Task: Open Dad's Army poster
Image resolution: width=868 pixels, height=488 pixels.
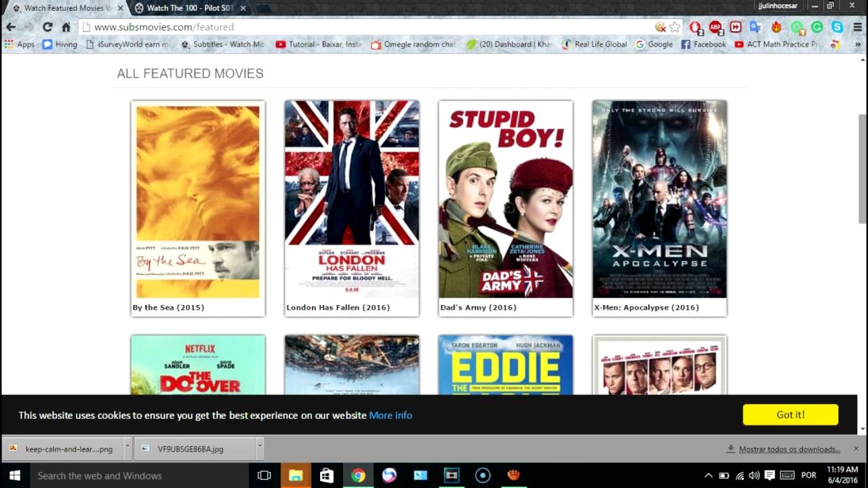Action: click(506, 199)
